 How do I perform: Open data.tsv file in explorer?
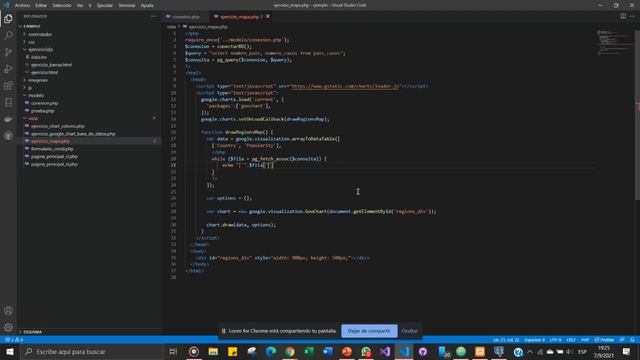click(39, 57)
